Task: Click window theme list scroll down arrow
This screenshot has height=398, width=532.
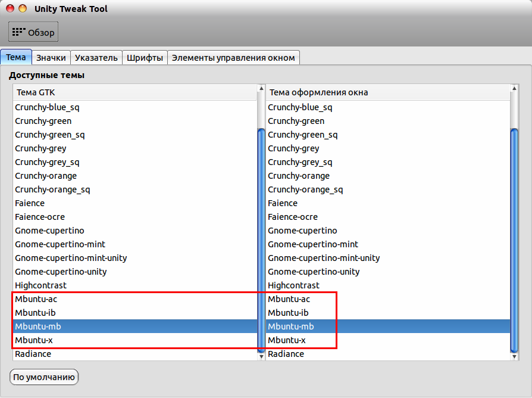Action: 514,356
